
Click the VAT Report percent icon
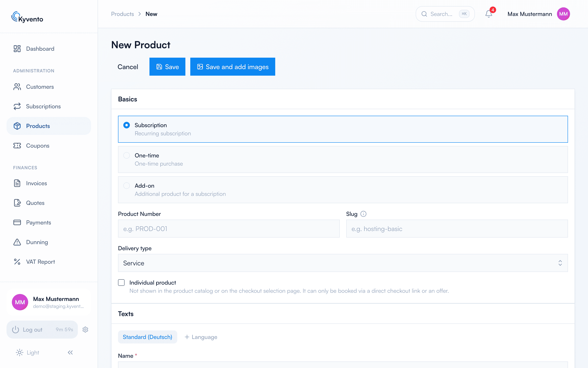coord(17,262)
